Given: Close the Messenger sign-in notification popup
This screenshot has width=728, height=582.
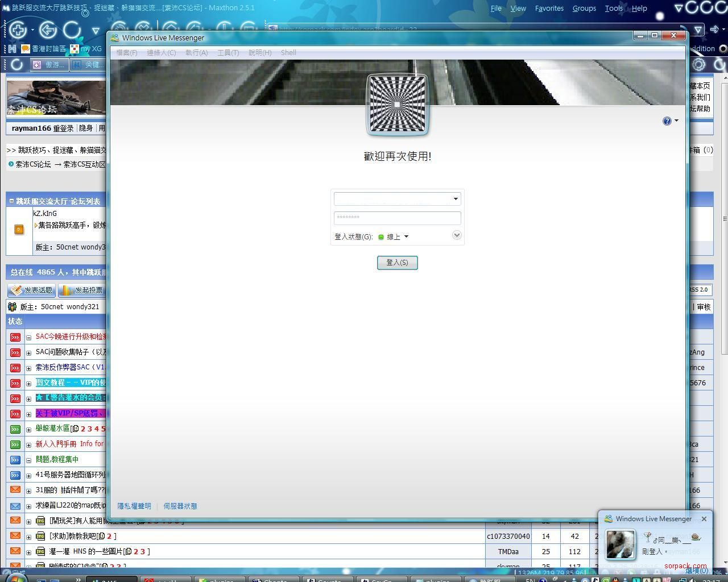Looking at the screenshot, I should point(704,519).
